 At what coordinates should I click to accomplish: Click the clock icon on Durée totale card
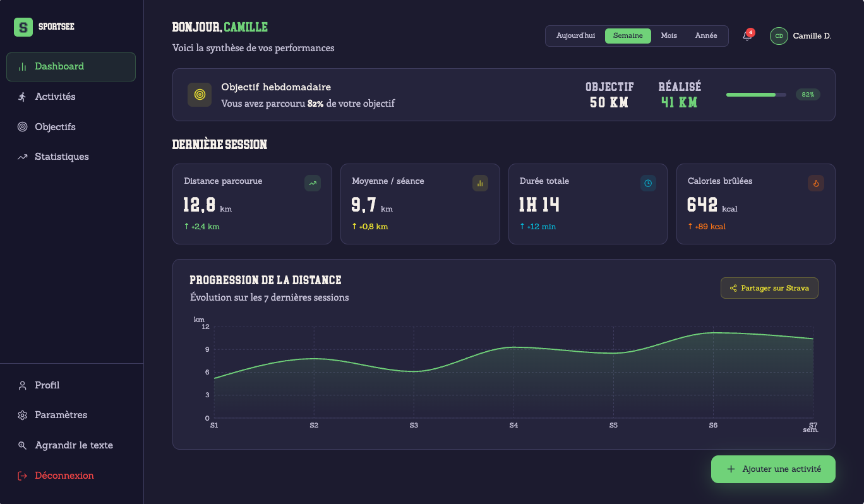(x=648, y=183)
